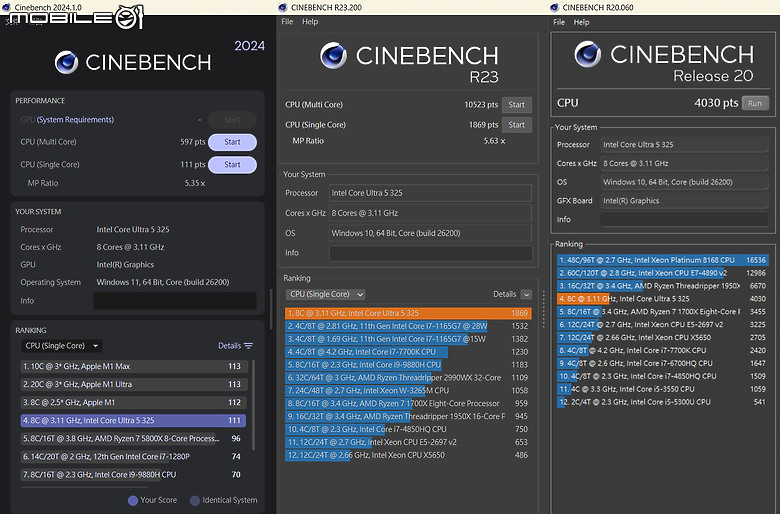780x514 pixels.
Task: Click the Cinebench R20 title bar app icon
Action: pos(556,7)
